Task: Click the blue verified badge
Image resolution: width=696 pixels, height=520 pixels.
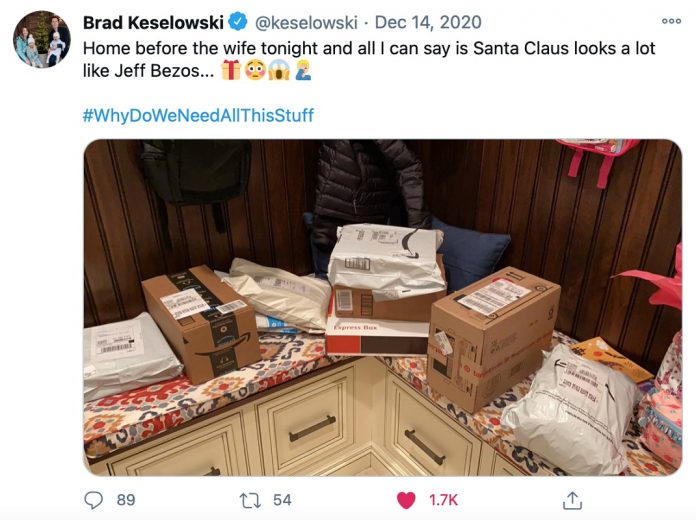Action: pyautogui.click(x=238, y=22)
